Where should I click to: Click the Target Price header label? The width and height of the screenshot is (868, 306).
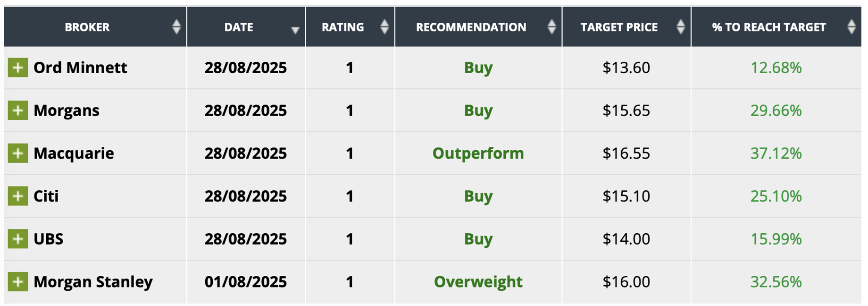coord(619,27)
